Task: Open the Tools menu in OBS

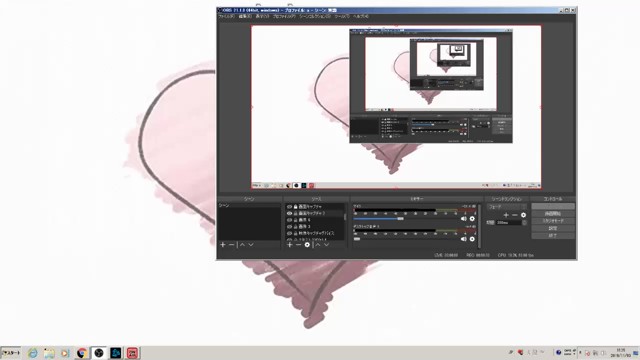Action: (x=342, y=16)
